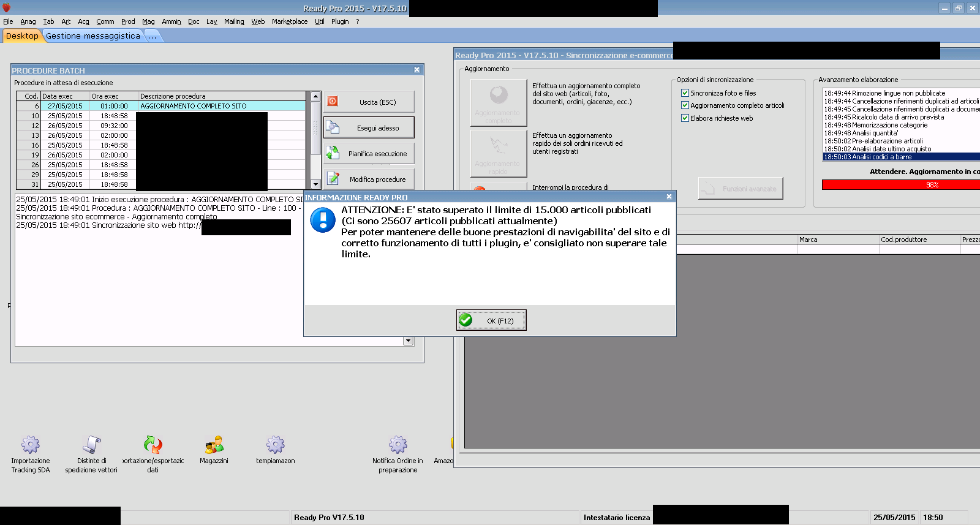Click the Aggiornamento rapido icon
Viewport: 980px width, 525px height.
click(x=498, y=146)
